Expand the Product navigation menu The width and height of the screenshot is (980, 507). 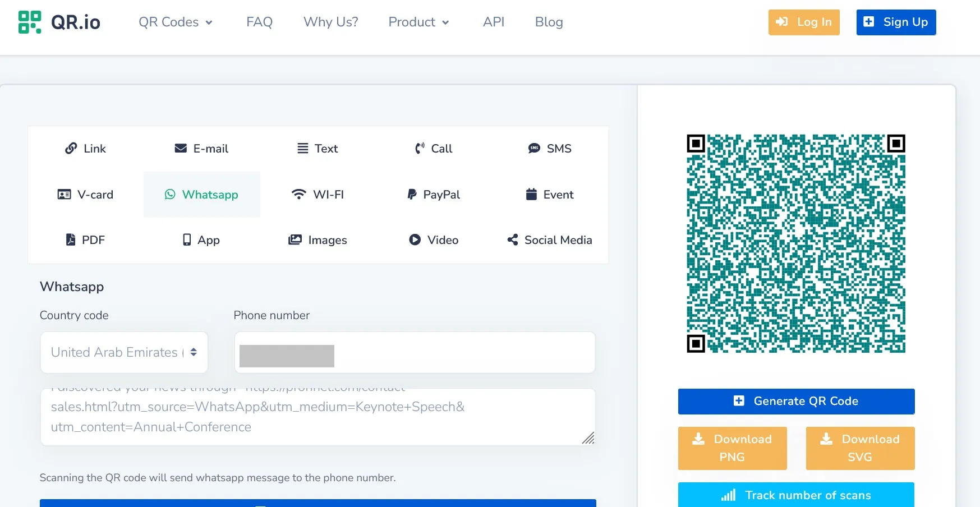[419, 22]
